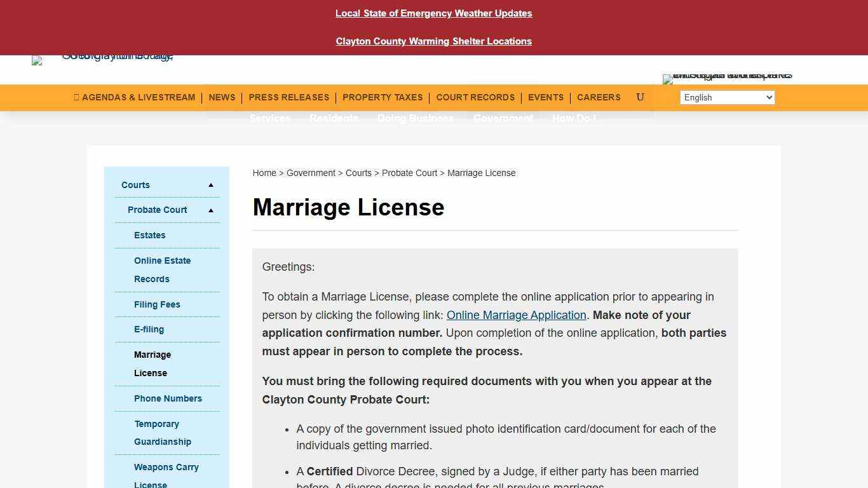Screen dimensions: 868x488
Task: Collapse the Courts sidebar section
Action: pyautogui.click(x=210, y=185)
